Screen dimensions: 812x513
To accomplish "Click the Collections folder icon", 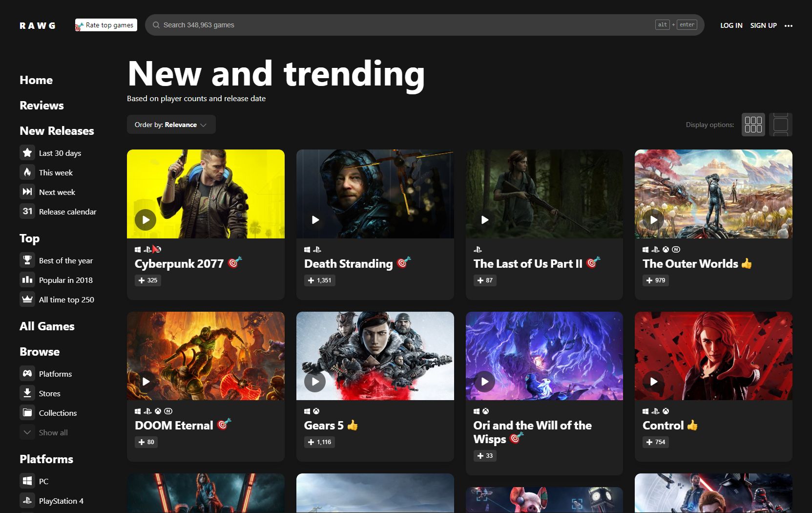I will 27,412.
